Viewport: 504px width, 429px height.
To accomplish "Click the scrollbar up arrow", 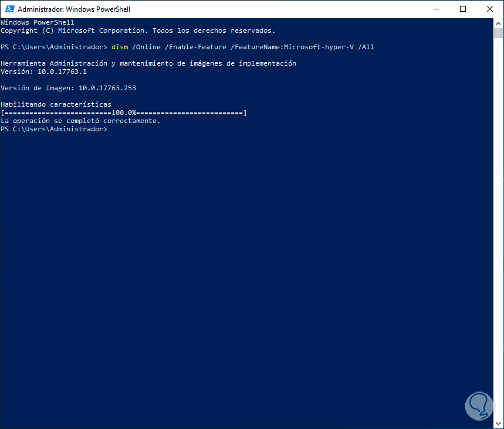I will pos(498,23).
